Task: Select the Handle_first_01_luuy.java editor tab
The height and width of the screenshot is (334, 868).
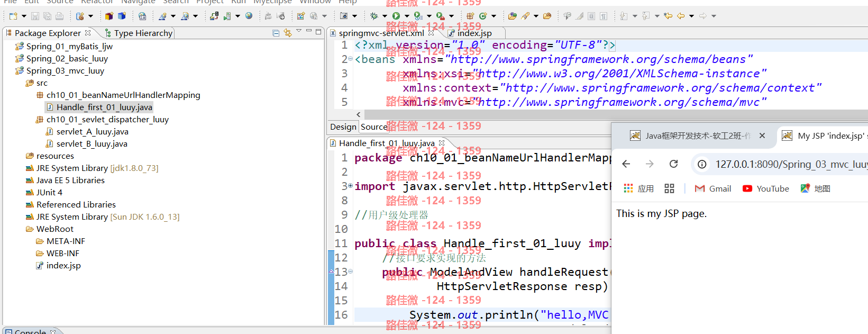Action: pyautogui.click(x=387, y=143)
